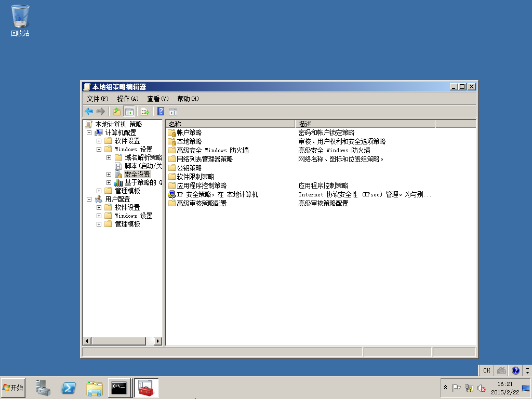This screenshot has width=532, height=399.
Task: Expand 管理模板 under 用户配置
Action: 99,224
